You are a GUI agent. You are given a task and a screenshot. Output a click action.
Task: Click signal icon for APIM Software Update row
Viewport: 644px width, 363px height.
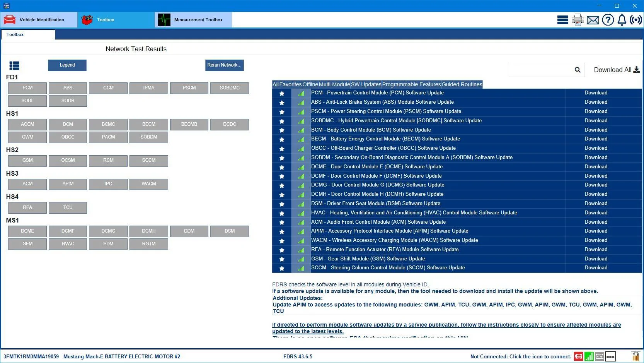(x=301, y=231)
